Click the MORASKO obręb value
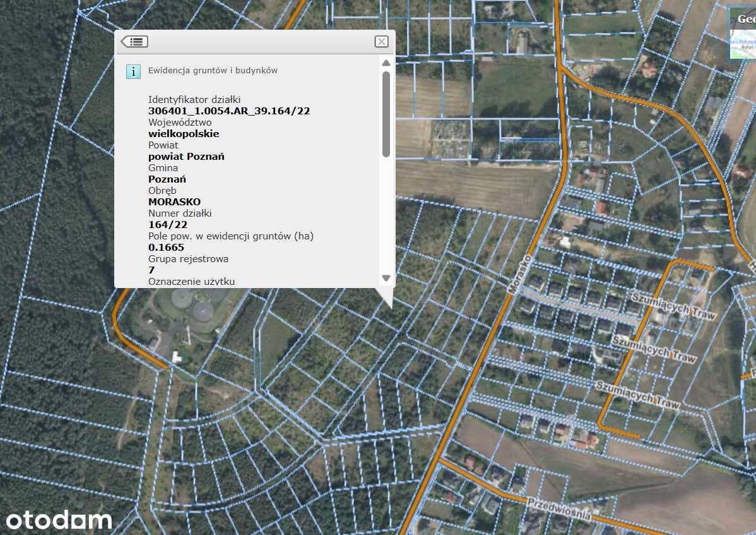756x535 pixels. pos(175,201)
